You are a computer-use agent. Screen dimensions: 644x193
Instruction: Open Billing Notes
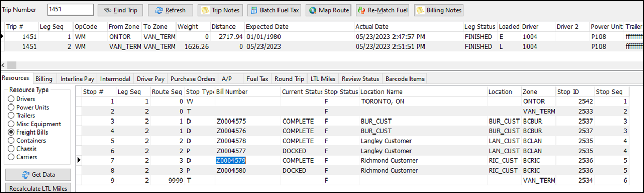[438, 10]
